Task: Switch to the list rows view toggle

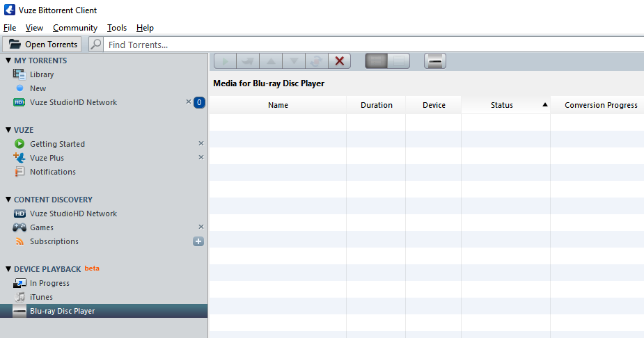Action: point(399,61)
